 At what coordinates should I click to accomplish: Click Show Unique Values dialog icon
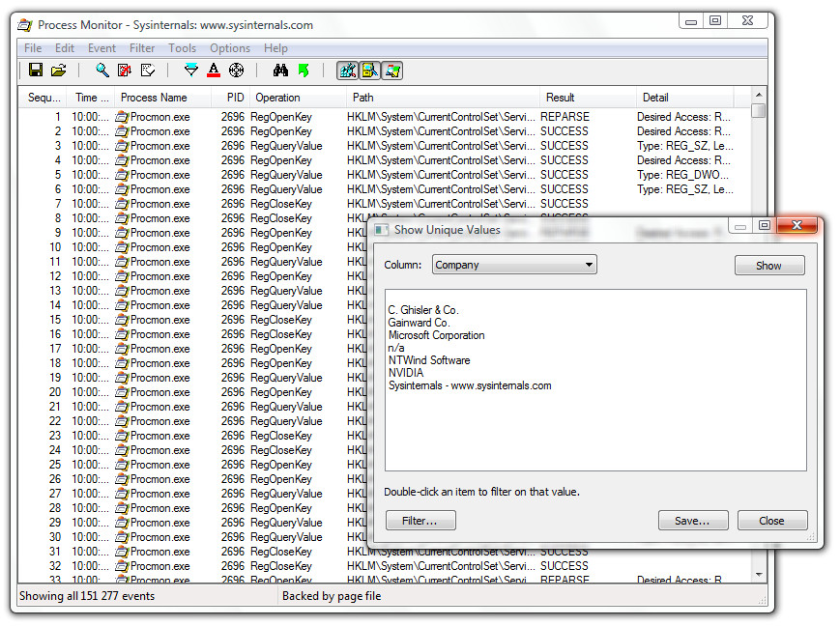click(x=381, y=230)
